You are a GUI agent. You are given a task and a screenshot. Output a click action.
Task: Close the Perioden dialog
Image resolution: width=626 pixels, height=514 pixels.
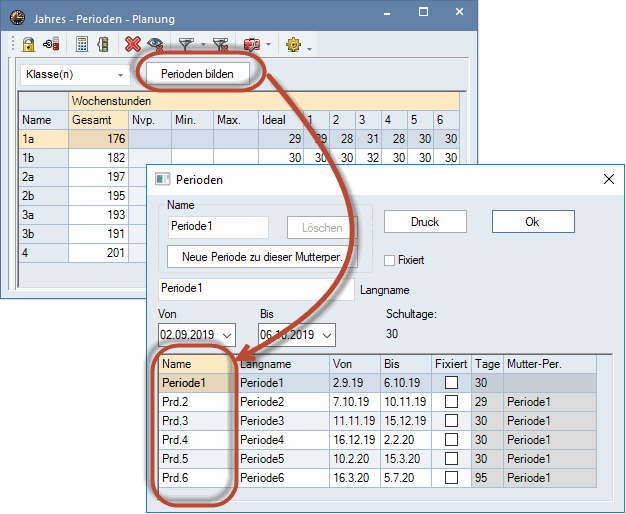coord(609,179)
